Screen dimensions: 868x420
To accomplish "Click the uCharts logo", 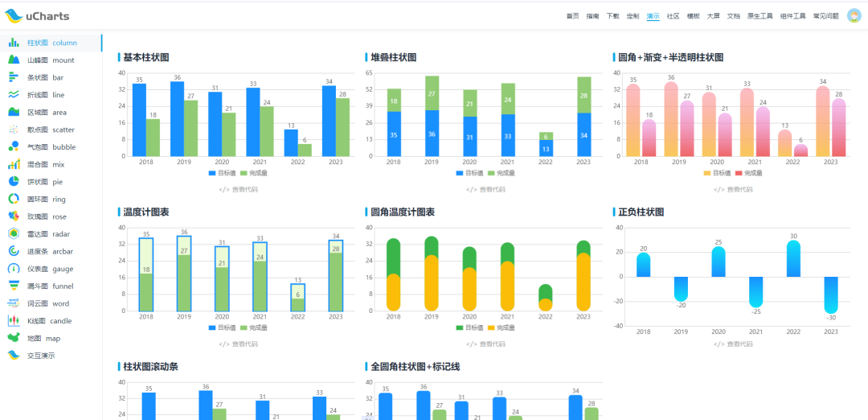I will pyautogui.click(x=39, y=15).
